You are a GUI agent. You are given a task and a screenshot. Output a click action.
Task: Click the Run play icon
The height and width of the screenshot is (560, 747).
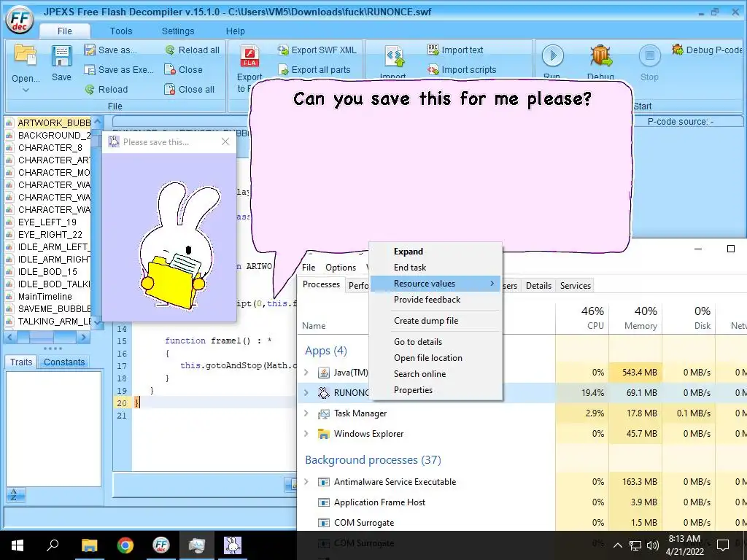(553, 55)
